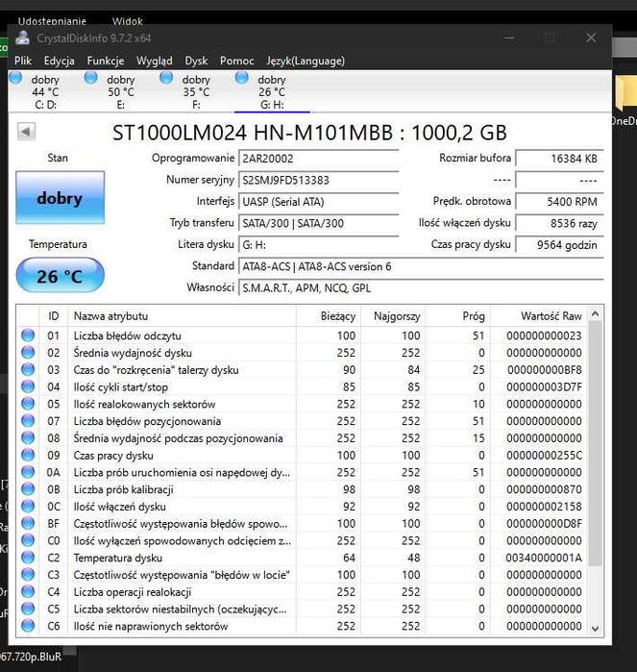Click the serial number field S2SMJ9FD513383

pos(319,180)
